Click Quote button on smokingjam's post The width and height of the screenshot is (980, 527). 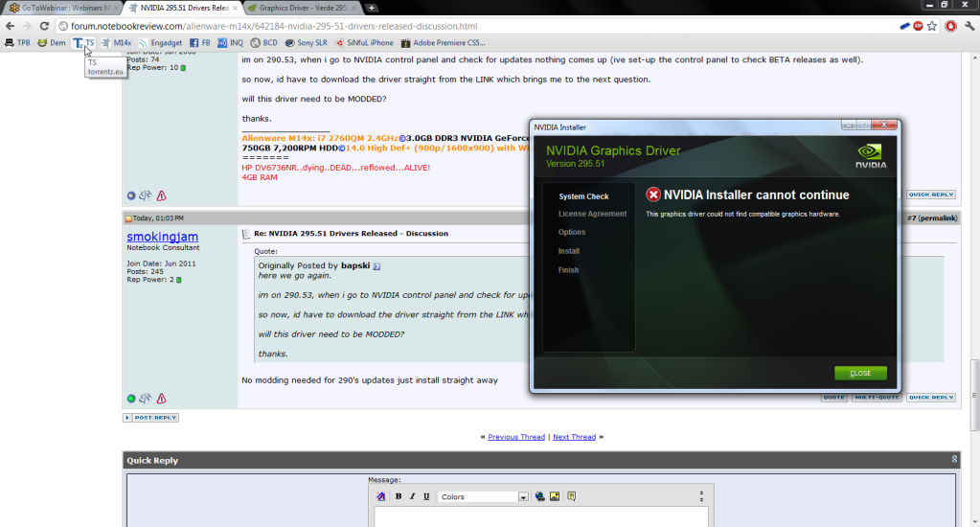point(833,398)
